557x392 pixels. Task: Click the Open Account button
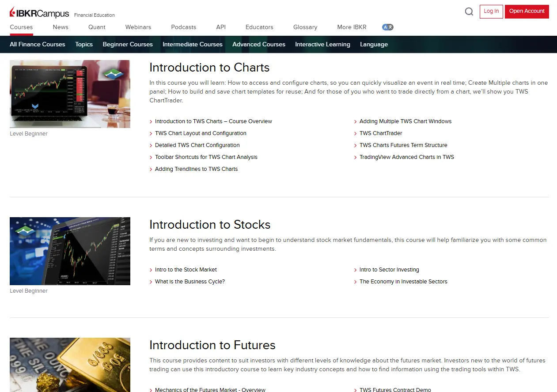coord(527,11)
